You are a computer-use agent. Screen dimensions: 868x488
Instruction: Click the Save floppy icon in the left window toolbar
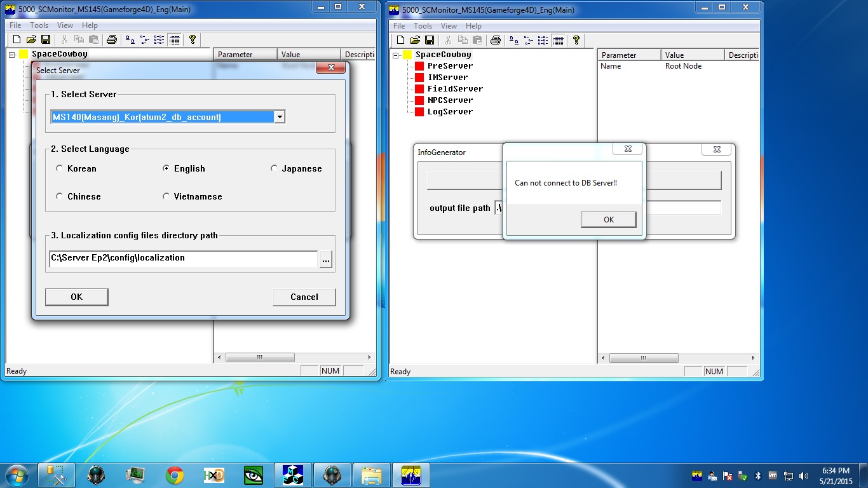(x=45, y=40)
